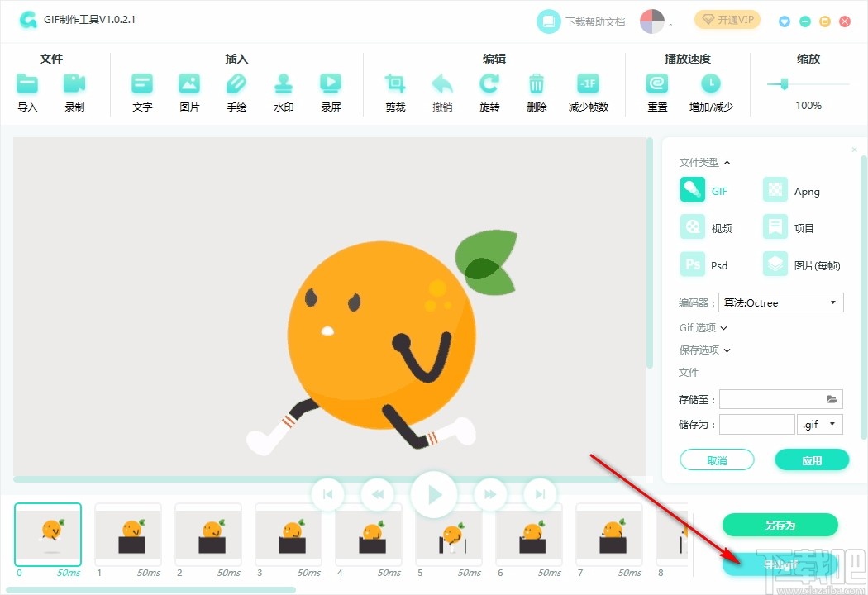Open the 编码器 Octree encoder dropdown
868x595 pixels.
point(780,302)
